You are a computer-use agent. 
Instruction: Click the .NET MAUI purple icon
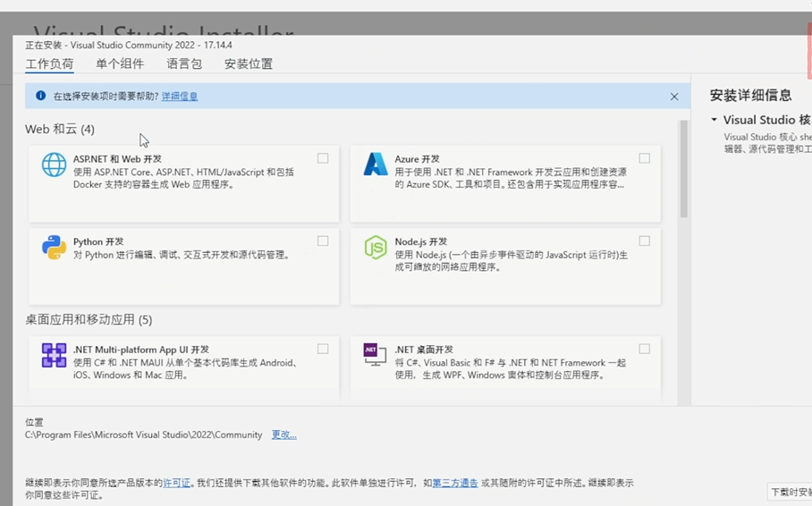click(54, 355)
